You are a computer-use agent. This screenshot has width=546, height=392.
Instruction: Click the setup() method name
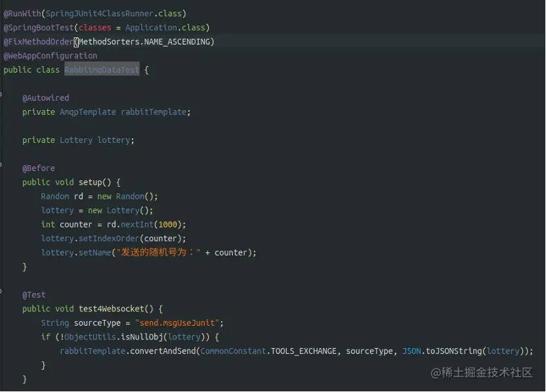[94, 182]
